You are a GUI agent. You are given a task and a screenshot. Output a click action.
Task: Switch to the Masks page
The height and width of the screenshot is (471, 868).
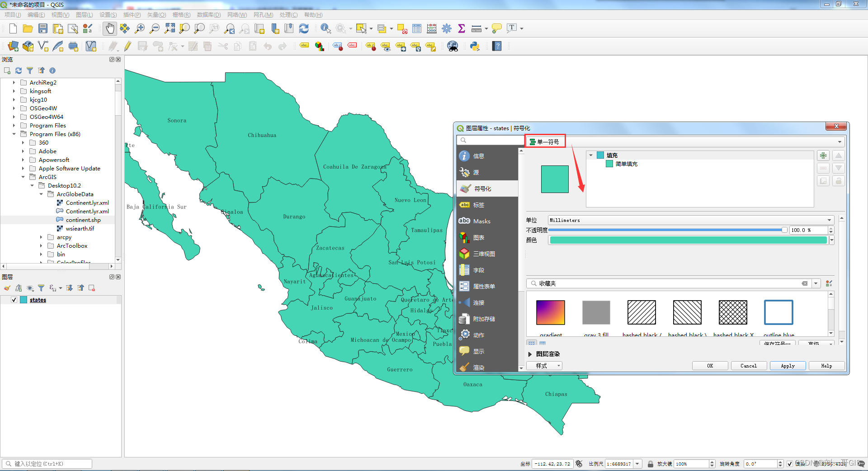(487, 221)
